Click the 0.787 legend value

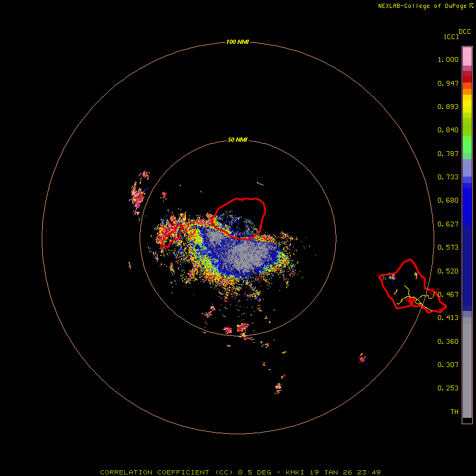click(448, 153)
